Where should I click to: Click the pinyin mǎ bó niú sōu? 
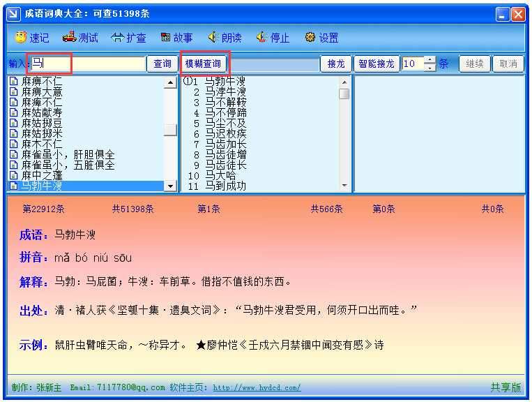click(93, 258)
